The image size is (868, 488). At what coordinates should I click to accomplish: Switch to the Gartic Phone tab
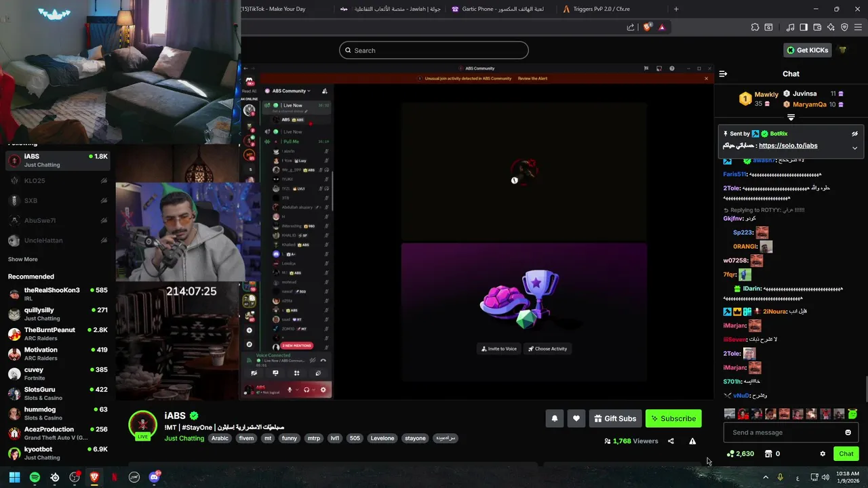click(499, 9)
